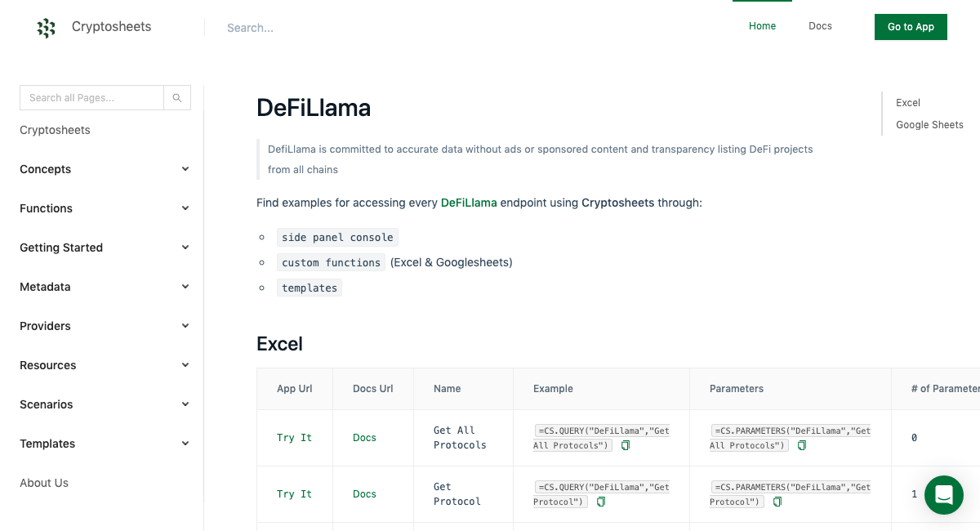Screen dimensions: 980x531
Task: Open the chat messenger bubble
Action: pyautogui.click(x=944, y=495)
